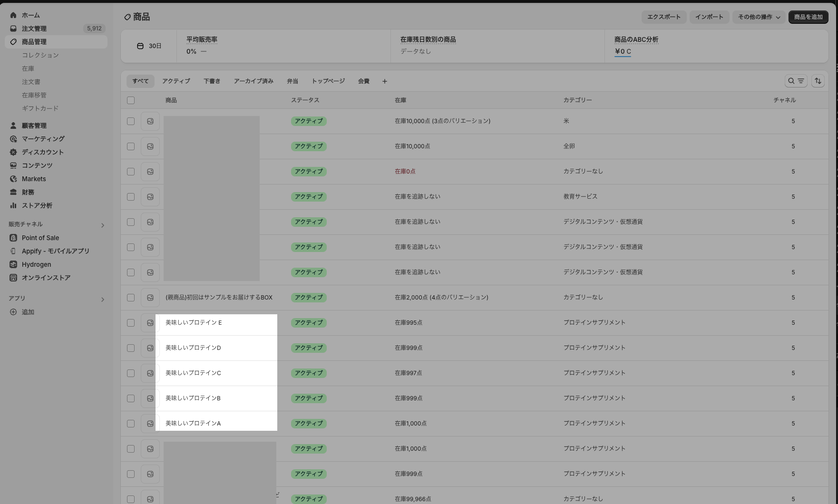Image resolution: width=838 pixels, height=504 pixels.
Task: Click the オンラインストア storefront icon
Action: (x=13, y=278)
